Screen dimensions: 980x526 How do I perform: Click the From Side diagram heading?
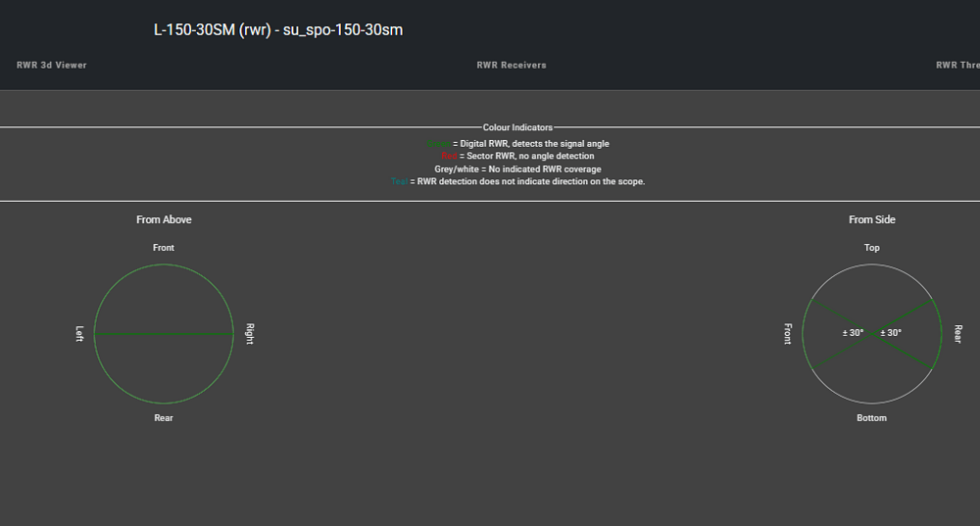coord(871,220)
